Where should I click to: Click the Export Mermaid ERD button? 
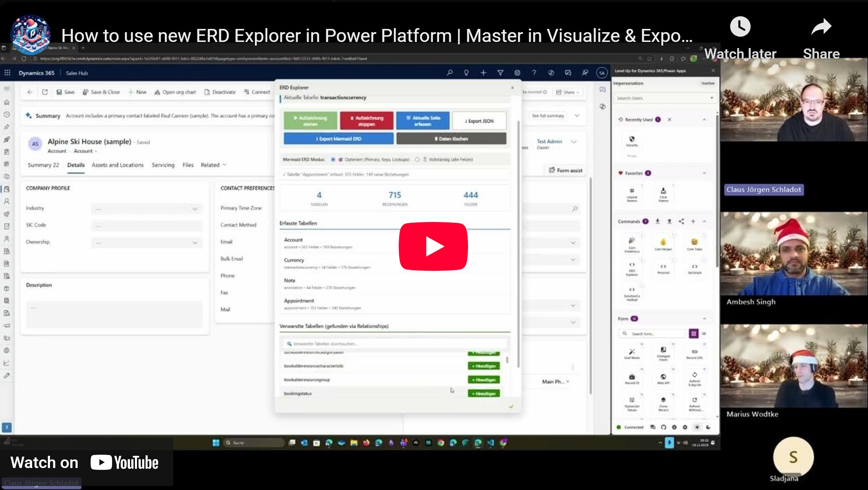coord(338,139)
